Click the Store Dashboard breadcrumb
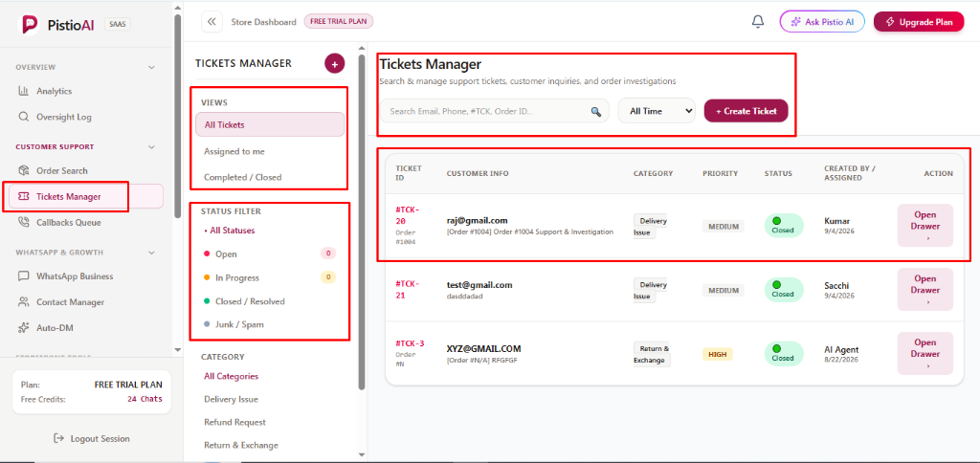 tap(264, 22)
